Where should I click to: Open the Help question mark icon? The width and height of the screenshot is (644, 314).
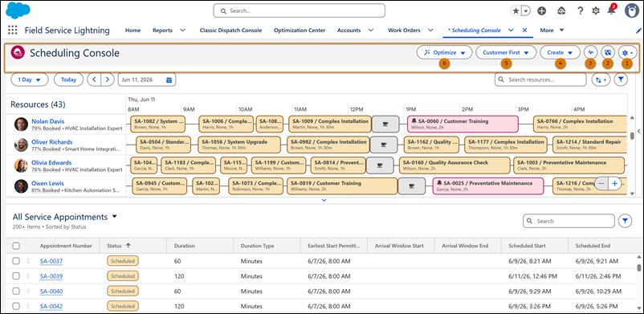580,11
